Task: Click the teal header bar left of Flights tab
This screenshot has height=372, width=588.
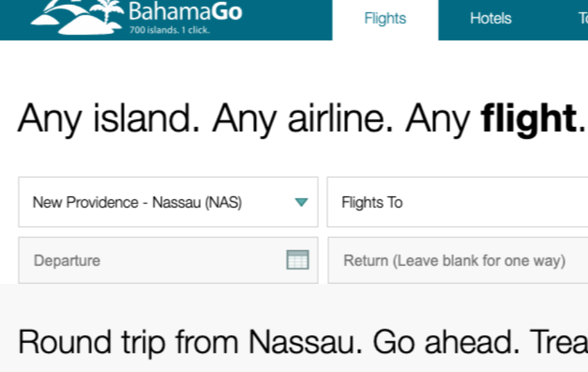Action: click(291, 19)
